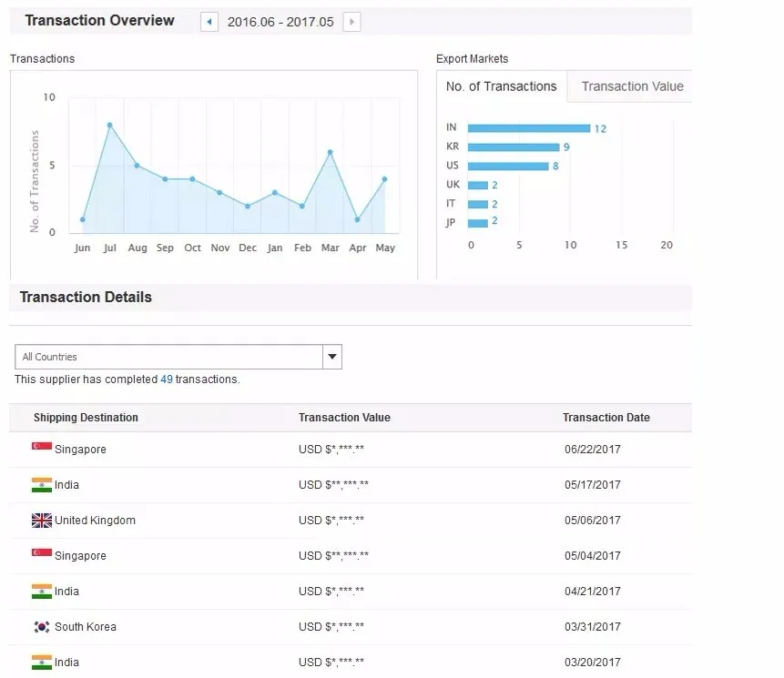Click the March data point on chart

coord(330,152)
